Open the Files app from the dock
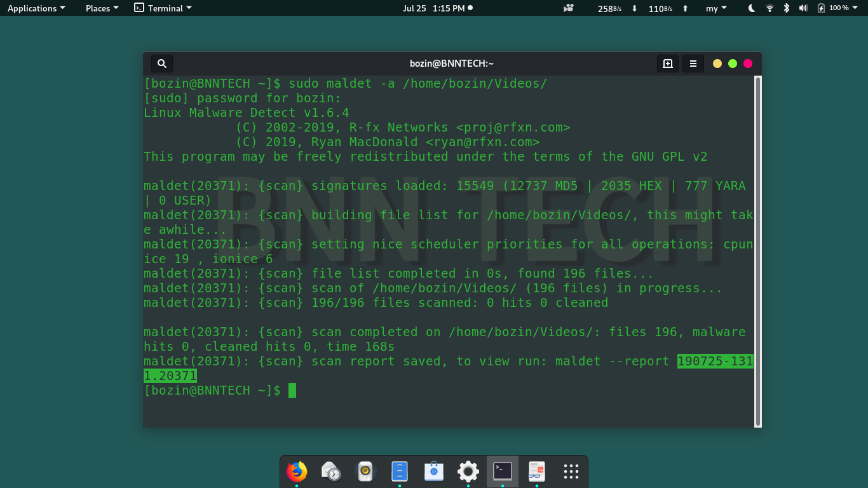Image resolution: width=868 pixels, height=488 pixels. (399, 471)
